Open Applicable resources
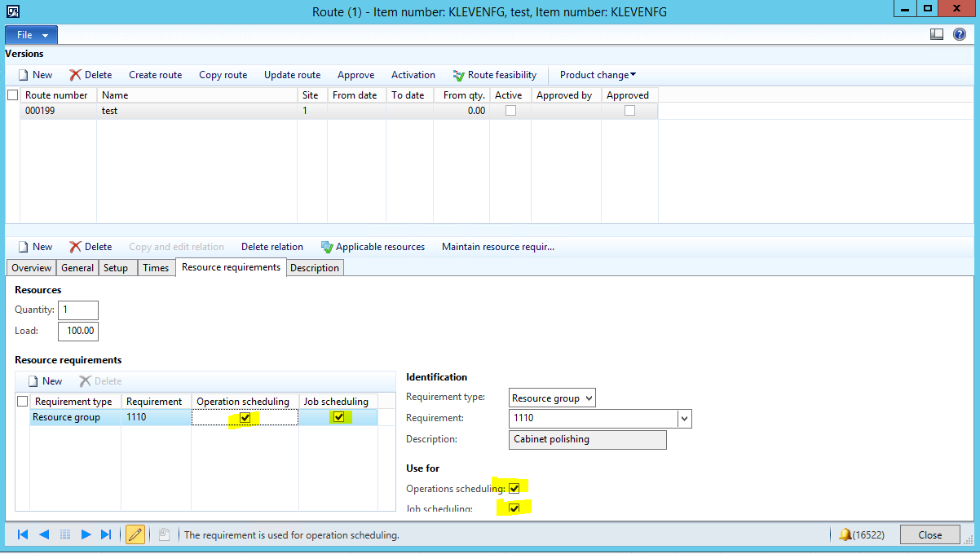 pos(373,246)
